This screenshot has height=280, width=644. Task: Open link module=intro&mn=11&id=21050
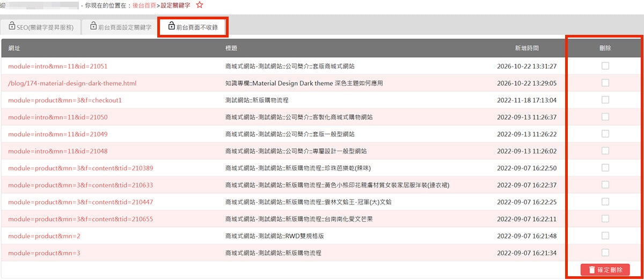click(x=58, y=117)
